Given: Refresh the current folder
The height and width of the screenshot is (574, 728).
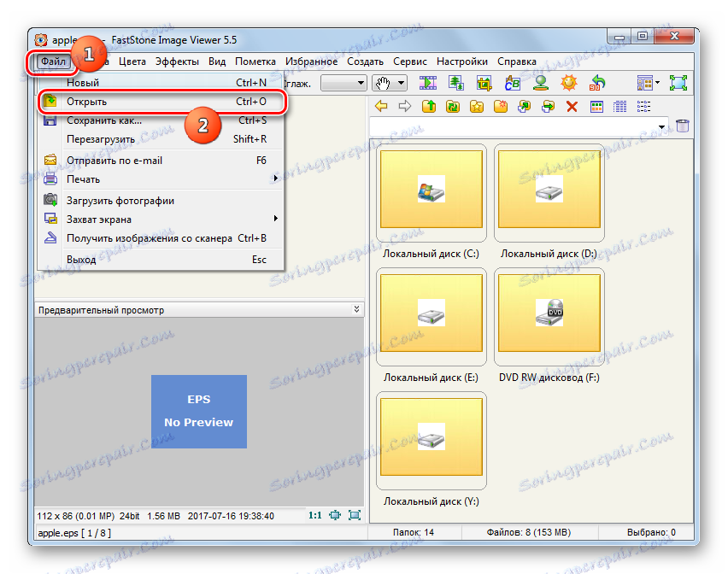Looking at the screenshot, I should click(x=453, y=106).
